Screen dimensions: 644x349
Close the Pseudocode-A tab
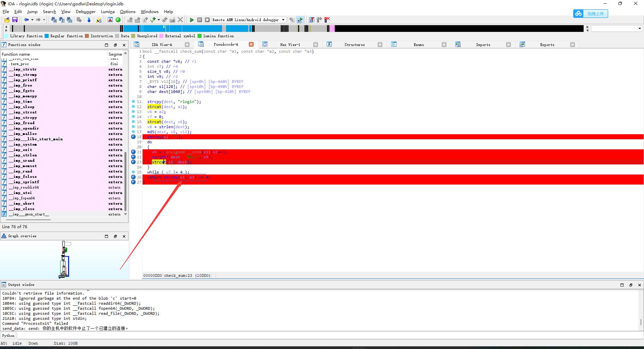coord(251,44)
